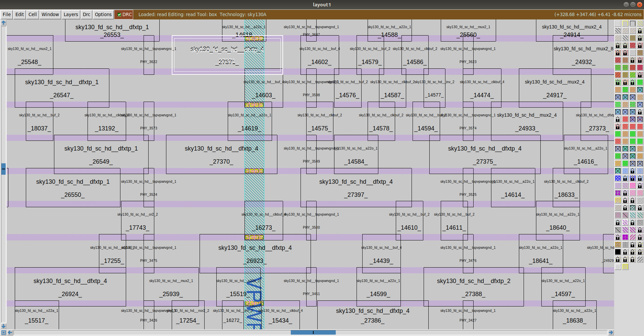This screenshot has height=336, width=644.
Task: Click the square zoom icon in bottom-left corner
Action: (4, 332)
